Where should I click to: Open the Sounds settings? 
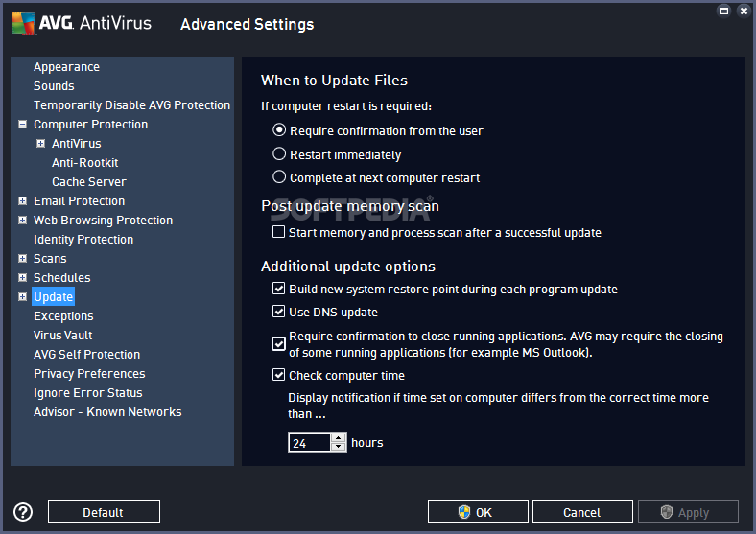tap(54, 85)
